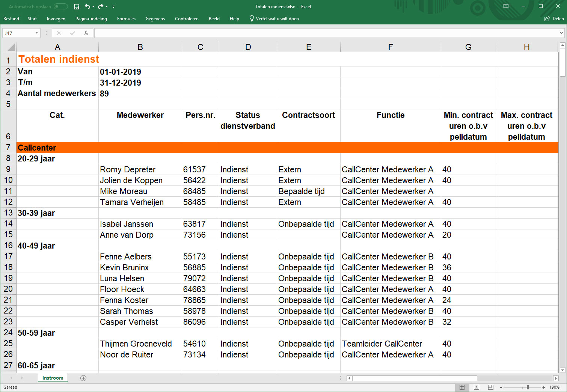Click the Enter checkmark icon in formula bar
567x392 pixels.
click(x=72, y=33)
